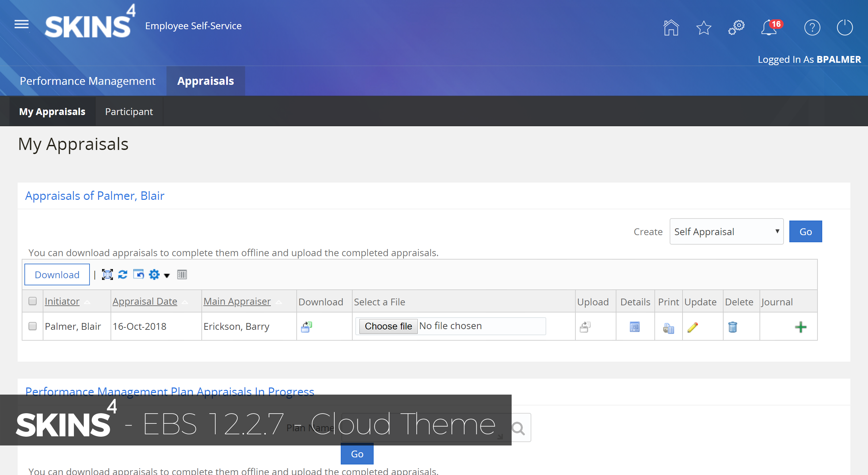The image size is (868, 475).
Task: Click the '16-Oct-2018' date cell
Action: tap(139, 326)
